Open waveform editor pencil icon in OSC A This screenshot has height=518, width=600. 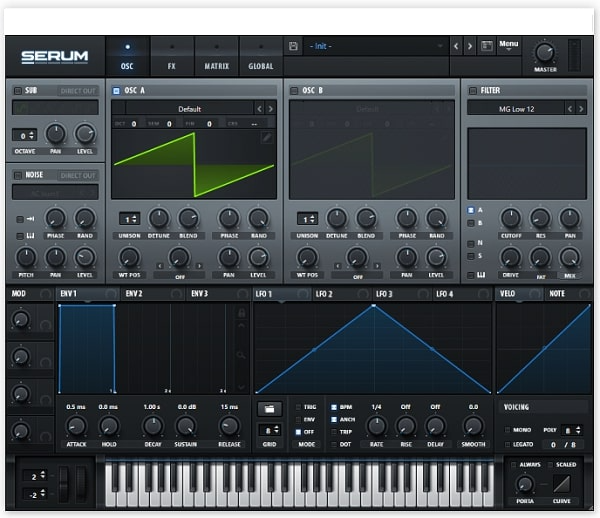tap(267, 137)
